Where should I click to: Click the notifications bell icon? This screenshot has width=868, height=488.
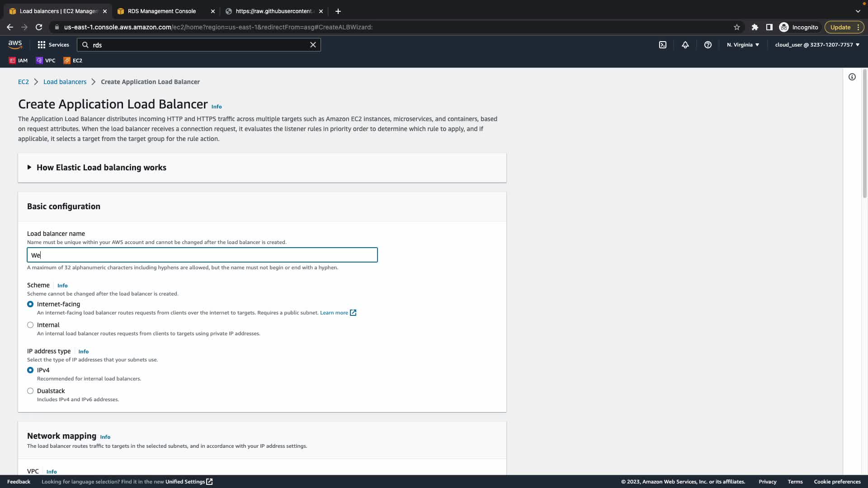coord(685,45)
